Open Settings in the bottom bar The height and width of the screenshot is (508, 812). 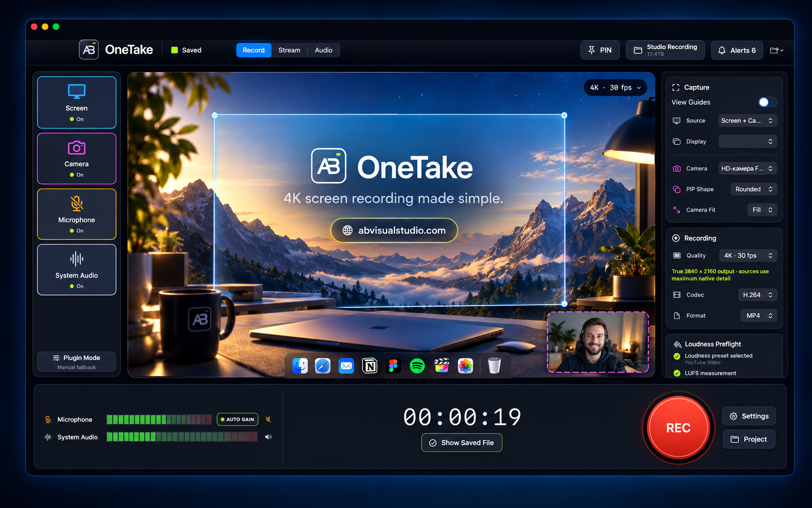749,416
